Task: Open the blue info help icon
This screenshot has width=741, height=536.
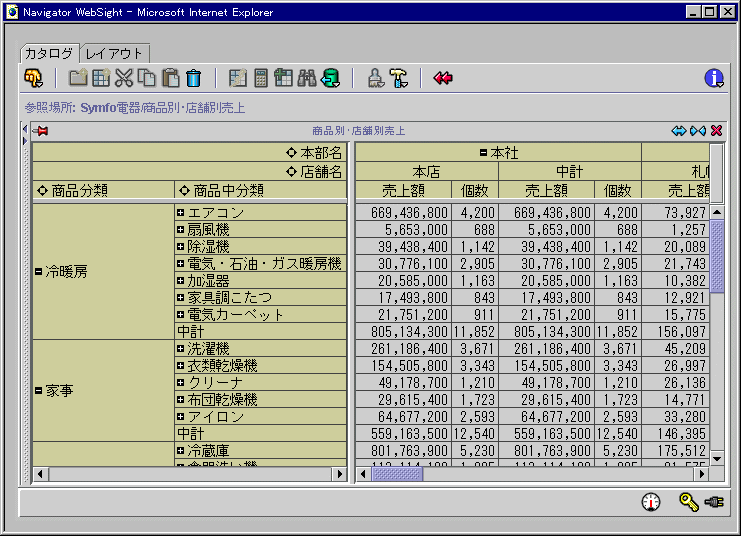Action: point(714,78)
